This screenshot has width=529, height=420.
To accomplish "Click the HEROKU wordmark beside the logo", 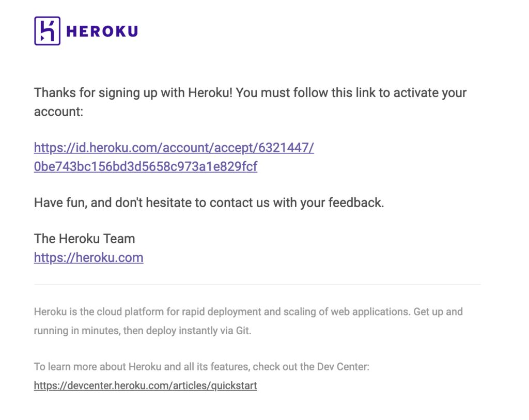I will tap(102, 32).
